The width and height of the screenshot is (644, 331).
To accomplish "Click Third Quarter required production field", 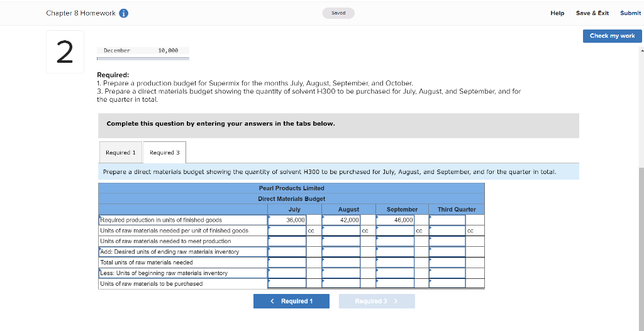I will pos(447,220).
